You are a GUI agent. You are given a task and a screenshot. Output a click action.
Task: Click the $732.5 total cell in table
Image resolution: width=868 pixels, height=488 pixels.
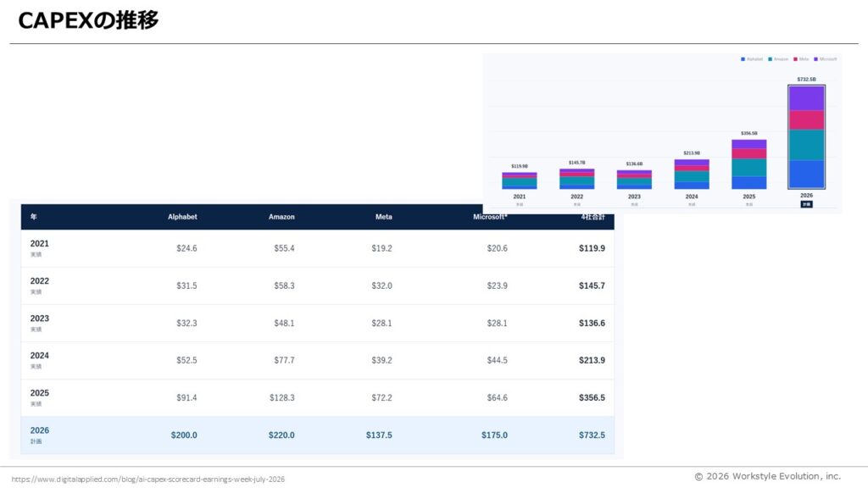(592, 435)
